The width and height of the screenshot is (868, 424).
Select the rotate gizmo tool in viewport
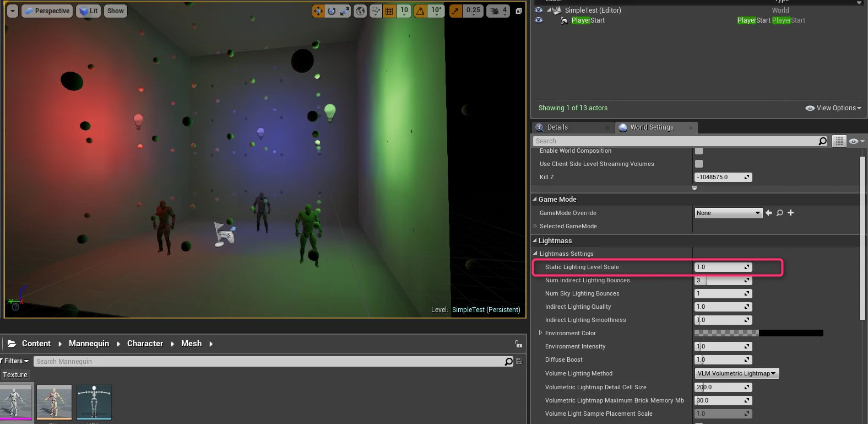point(332,11)
